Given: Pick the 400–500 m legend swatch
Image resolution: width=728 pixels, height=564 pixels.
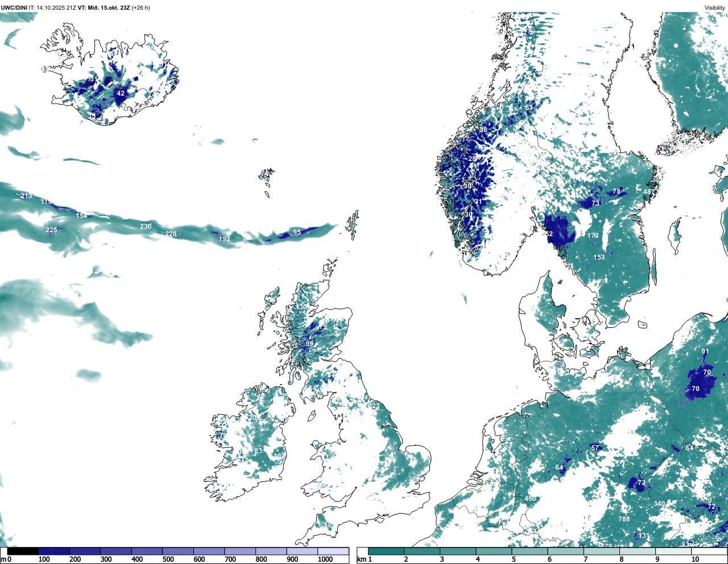Looking at the screenshot, I should (147, 551).
